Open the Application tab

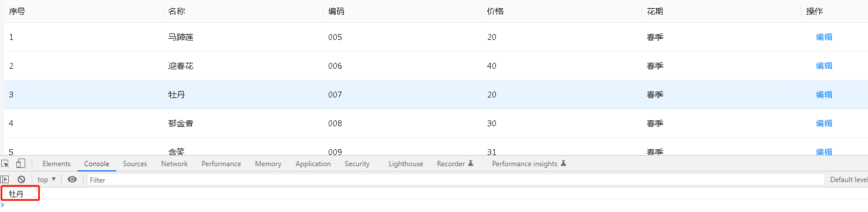313,164
